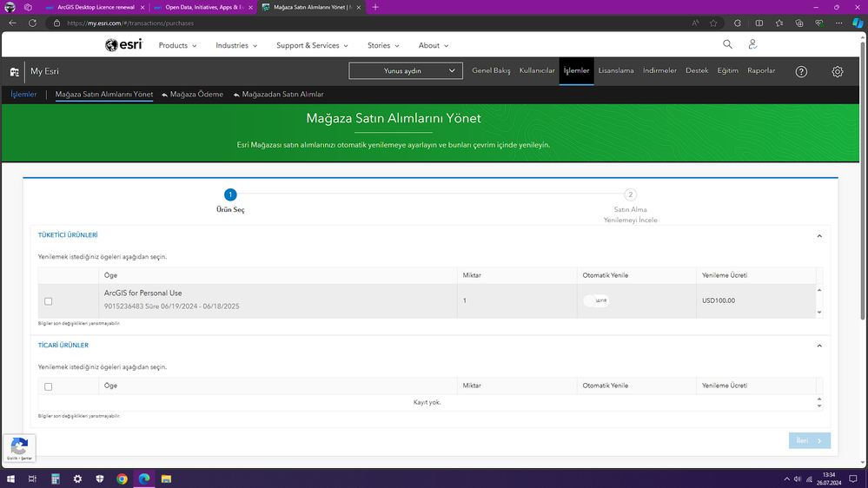
Task: Check the select-all box in Ticari Ürünler
Action: point(48,386)
